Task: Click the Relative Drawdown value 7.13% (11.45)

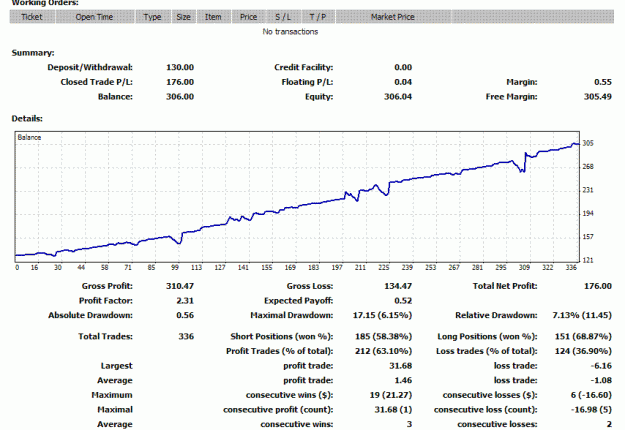Action: click(x=582, y=315)
